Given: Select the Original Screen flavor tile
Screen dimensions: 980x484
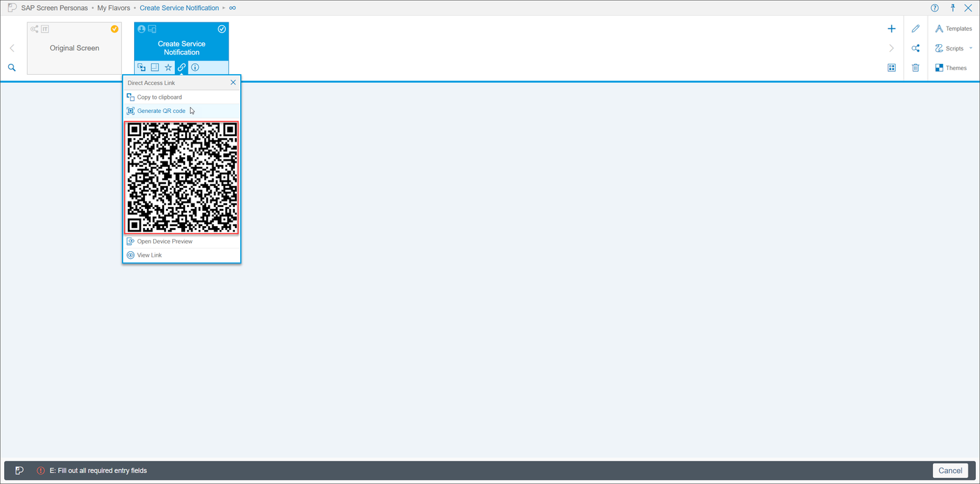Looking at the screenshot, I should [74, 48].
